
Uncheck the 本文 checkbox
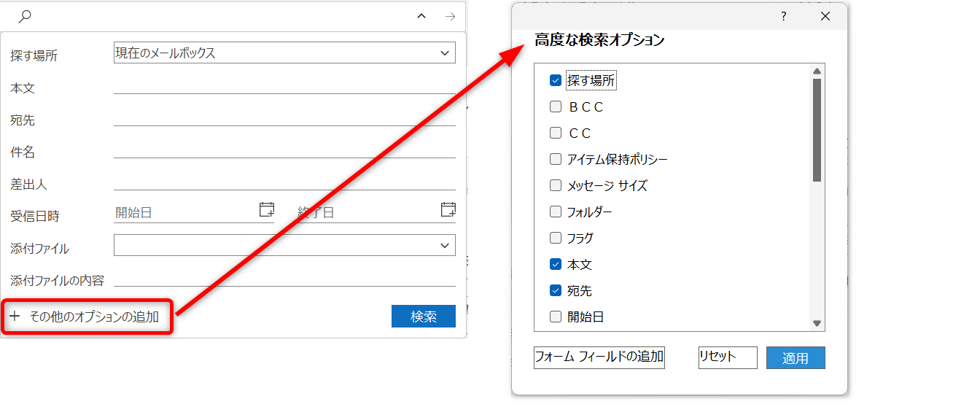point(556,264)
